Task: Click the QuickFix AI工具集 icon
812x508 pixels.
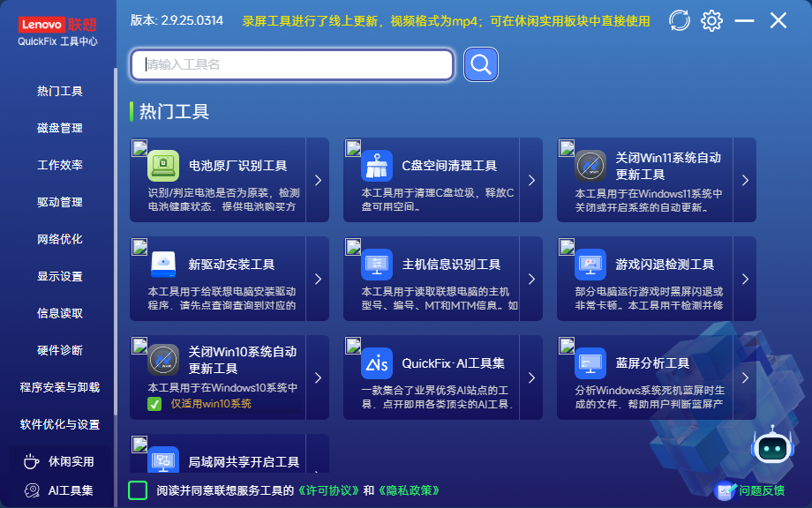Action: [377, 363]
